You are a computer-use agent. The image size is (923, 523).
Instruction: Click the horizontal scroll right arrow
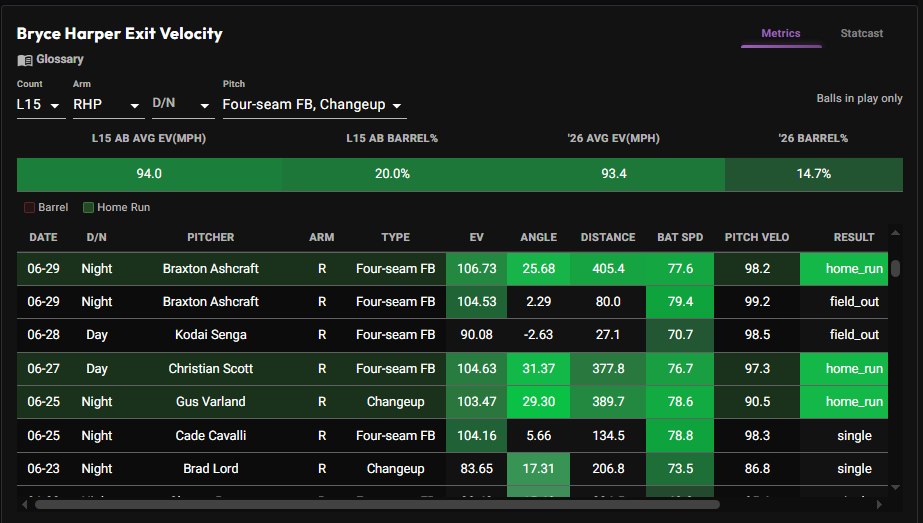click(879, 504)
